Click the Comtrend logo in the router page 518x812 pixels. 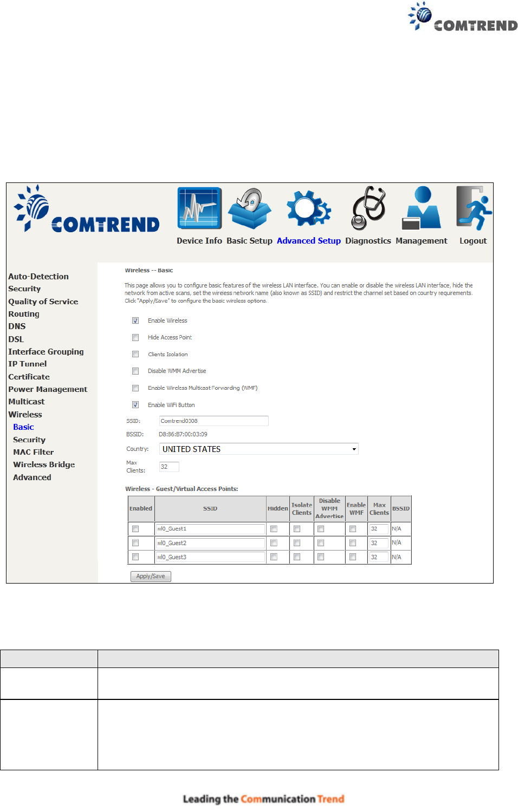coord(87,209)
